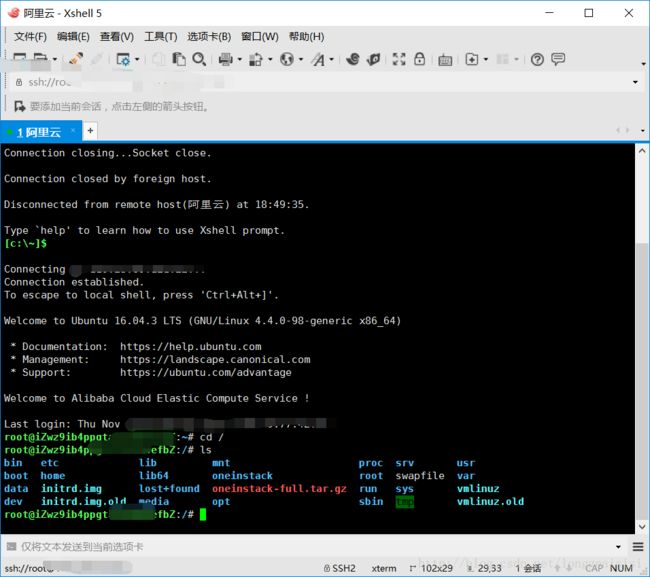Expand the Print dropdown arrow
Viewport: 650px width, 577px height.
click(x=239, y=59)
